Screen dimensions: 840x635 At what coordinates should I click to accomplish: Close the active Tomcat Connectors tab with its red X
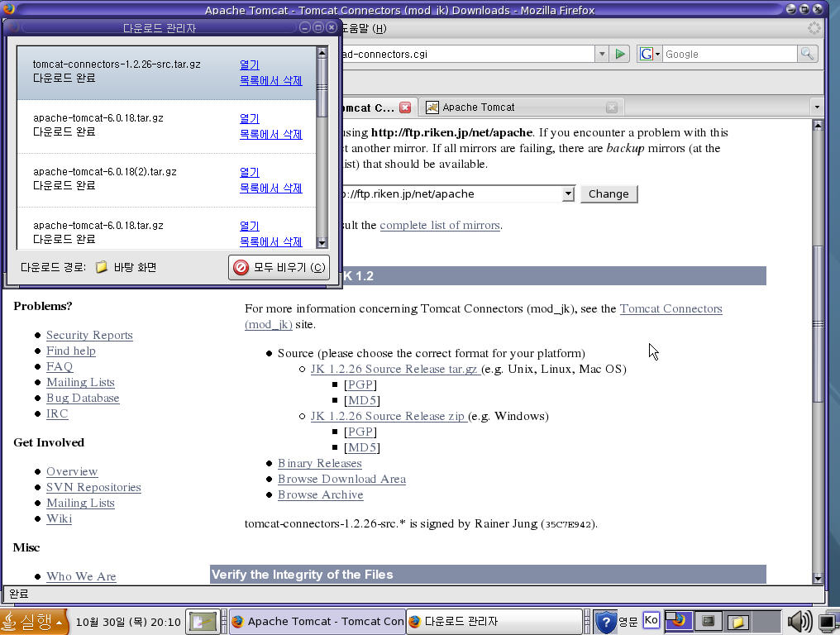coord(406,107)
